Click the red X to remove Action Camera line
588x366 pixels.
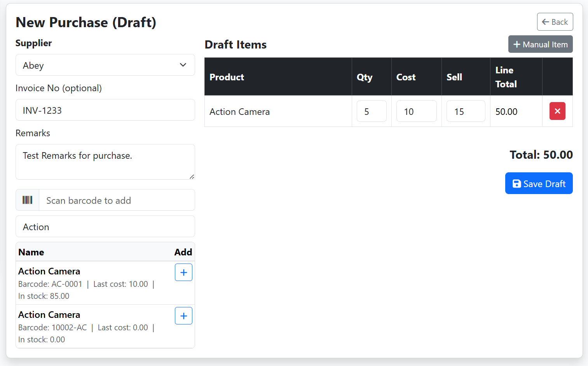tap(557, 111)
